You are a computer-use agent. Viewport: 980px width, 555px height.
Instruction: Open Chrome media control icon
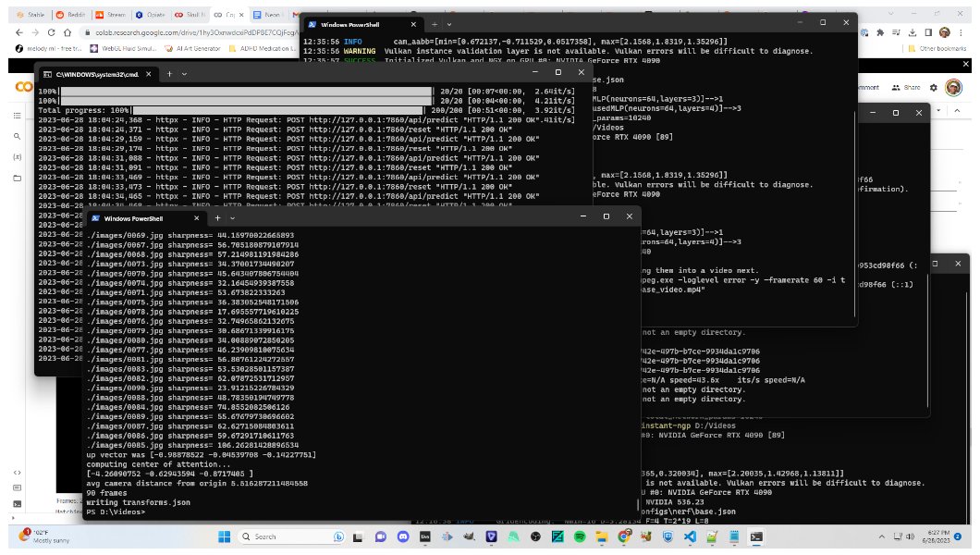coord(896,32)
